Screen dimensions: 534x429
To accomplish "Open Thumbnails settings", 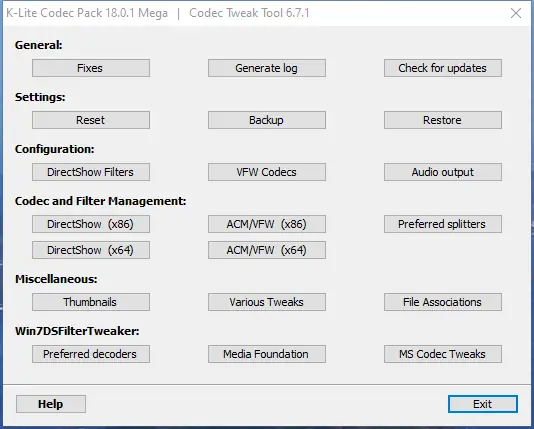I will click(x=91, y=302).
